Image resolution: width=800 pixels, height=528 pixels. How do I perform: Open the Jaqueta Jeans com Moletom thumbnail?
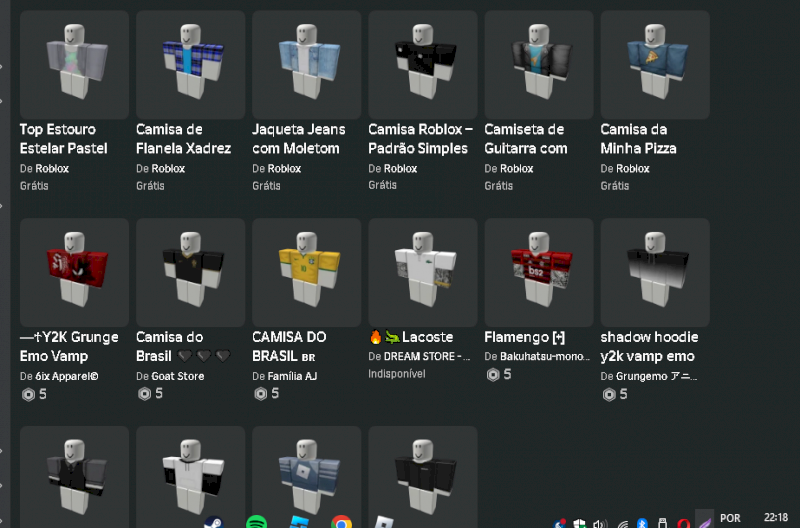coord(307,65)
